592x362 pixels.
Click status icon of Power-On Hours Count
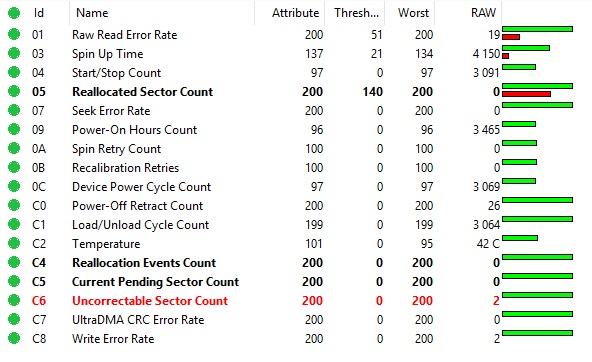click(14, 129)
